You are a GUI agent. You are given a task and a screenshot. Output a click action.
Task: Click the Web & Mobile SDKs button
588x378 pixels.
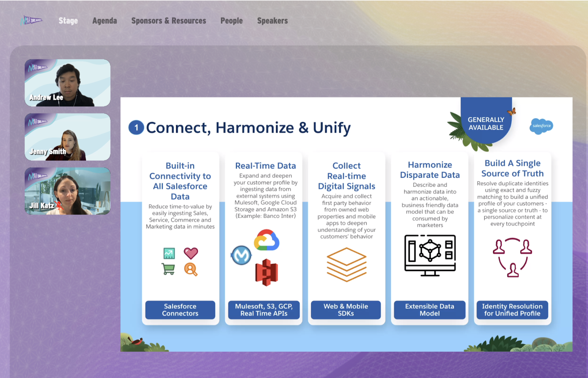pyautogui.click(x=346, y=310)
